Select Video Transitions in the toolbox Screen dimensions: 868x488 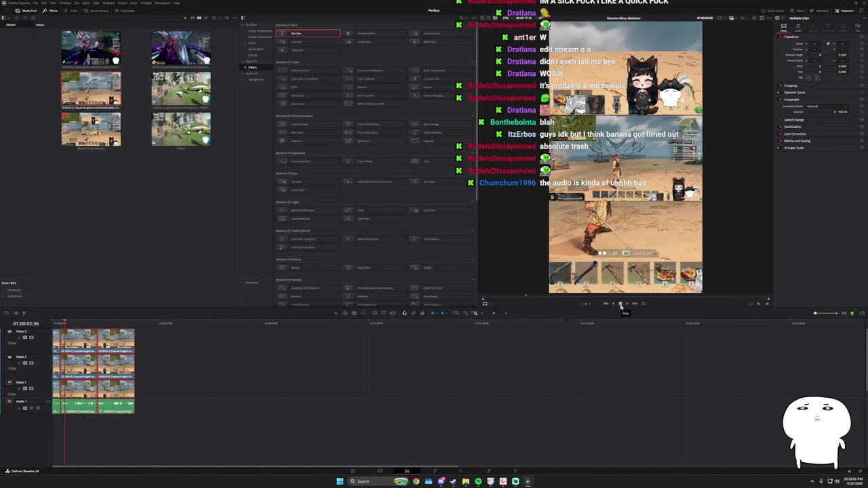260,30
